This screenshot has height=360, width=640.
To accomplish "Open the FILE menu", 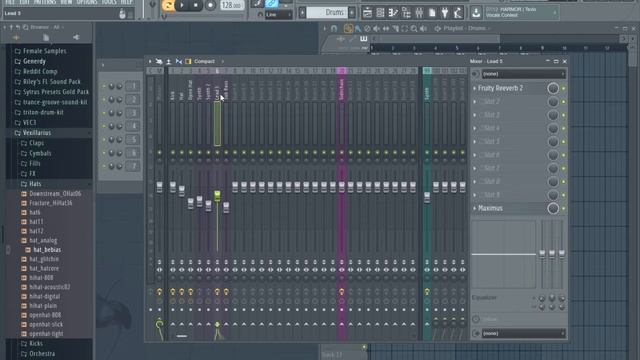I will coord(10,2).
